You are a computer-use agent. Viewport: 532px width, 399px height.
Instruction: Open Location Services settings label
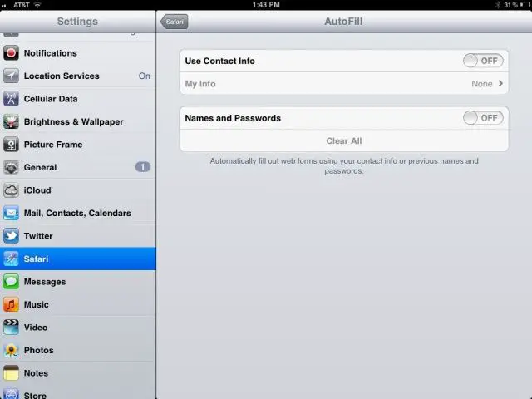[62, 76]
